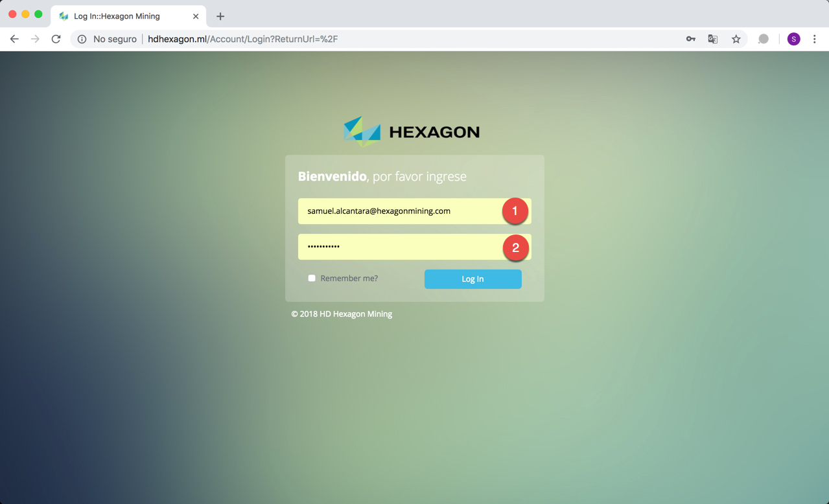Open the gray extension icon in the toolbar
The width and height of the screenshot is (829, 504).
coord(764,39)
